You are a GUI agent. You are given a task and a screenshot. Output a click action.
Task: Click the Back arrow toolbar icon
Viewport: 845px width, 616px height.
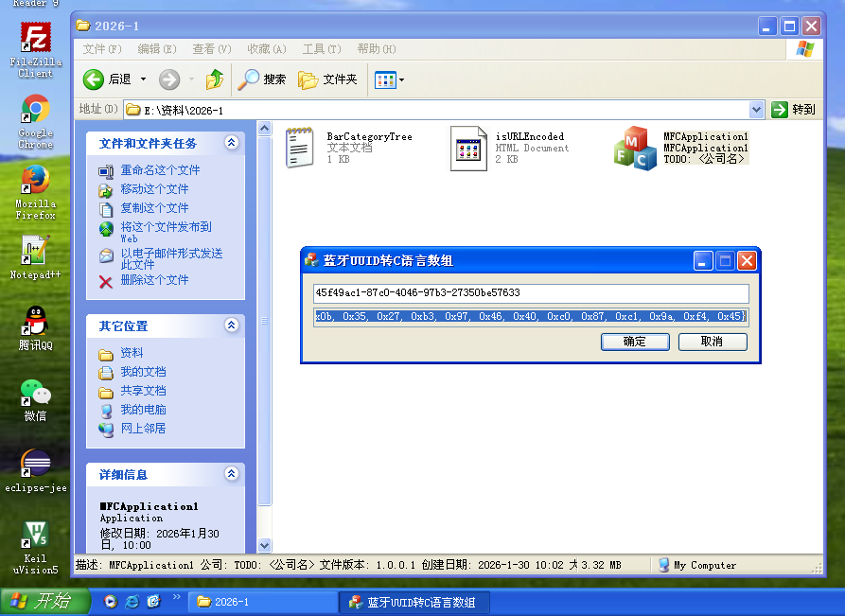94,79
